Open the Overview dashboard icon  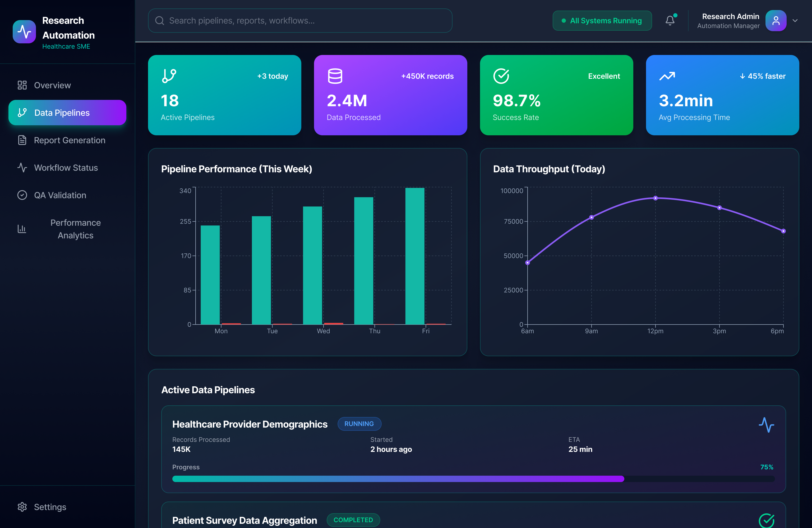click(x=22, y=85)
